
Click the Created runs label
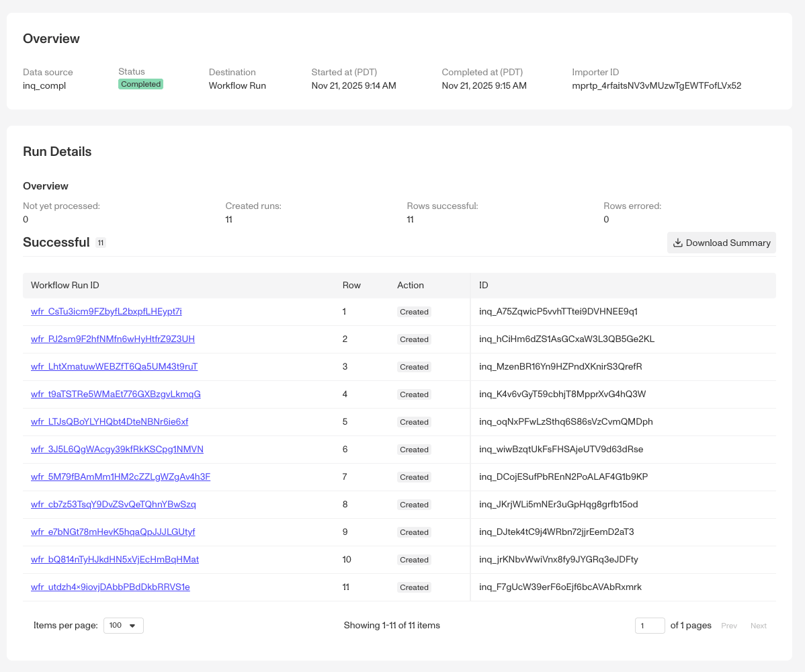pyautogui.click(x=253, y=206)
